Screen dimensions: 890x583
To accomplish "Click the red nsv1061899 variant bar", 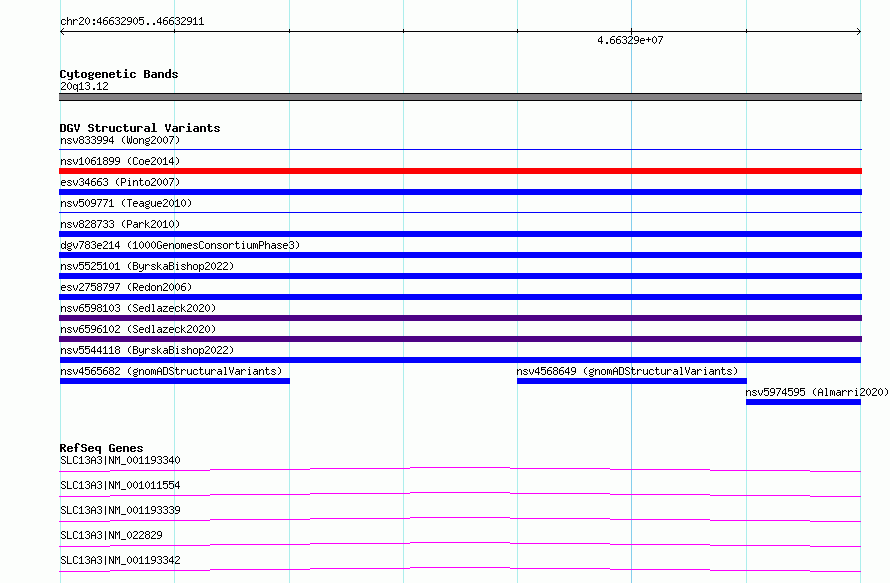I will [x=460, y=171].
